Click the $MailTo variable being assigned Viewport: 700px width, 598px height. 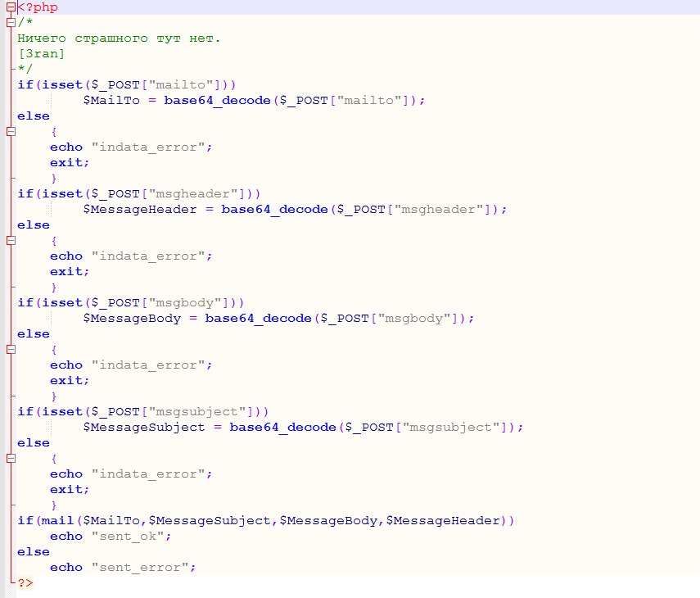tap(111, 101)
